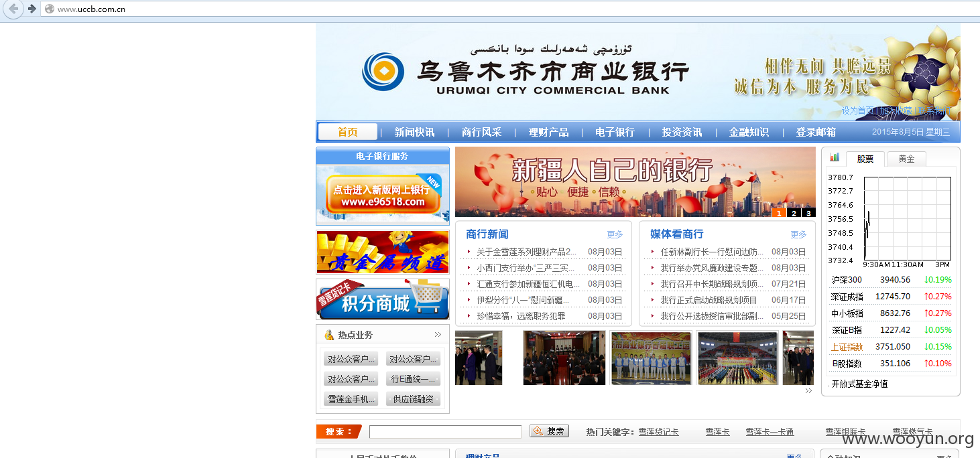Click the B股指数 index row
Image resolution: width=980 pixels, height=458 pixels.
(x=891, y=364)
